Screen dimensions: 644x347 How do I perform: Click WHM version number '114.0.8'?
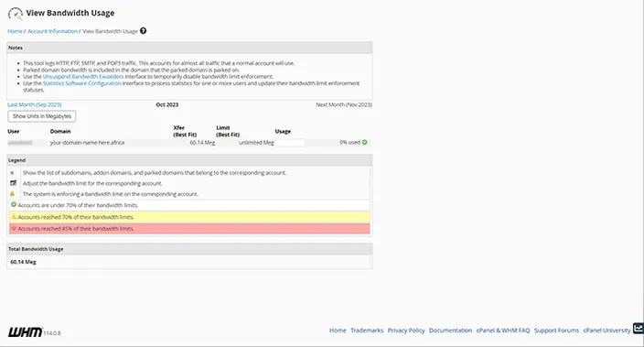(x=52, y=333)
